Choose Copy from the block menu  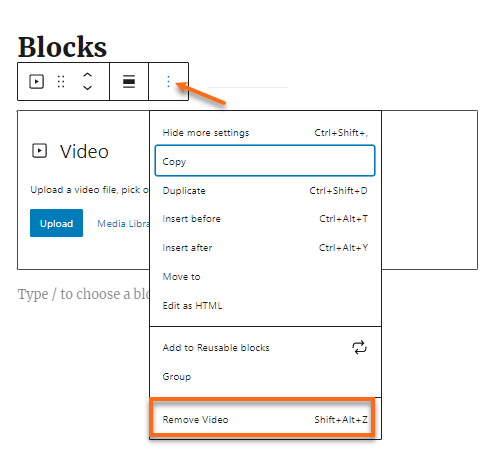(265, 161)
